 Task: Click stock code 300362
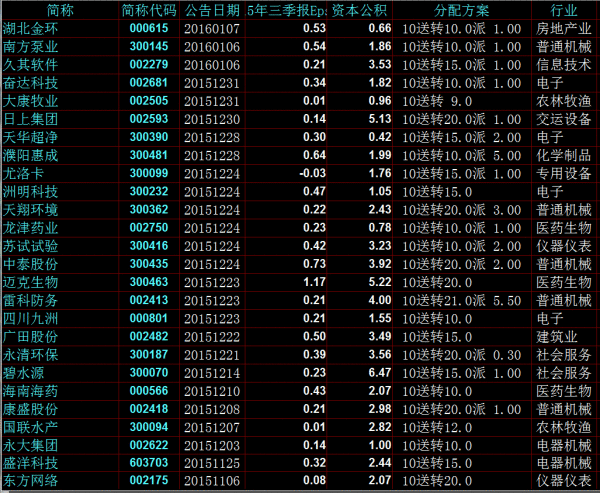click(x=149, y=209)
